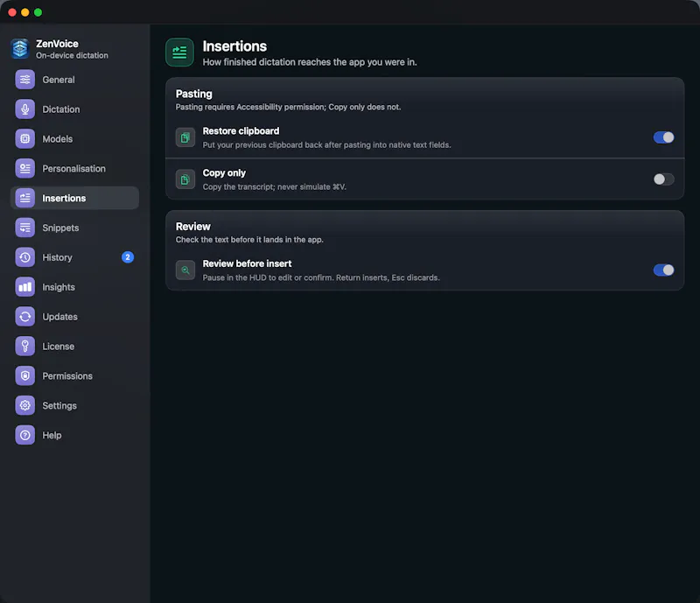Click the red close window button
Viewport: 700px width, 603px height.
point(12,12)
